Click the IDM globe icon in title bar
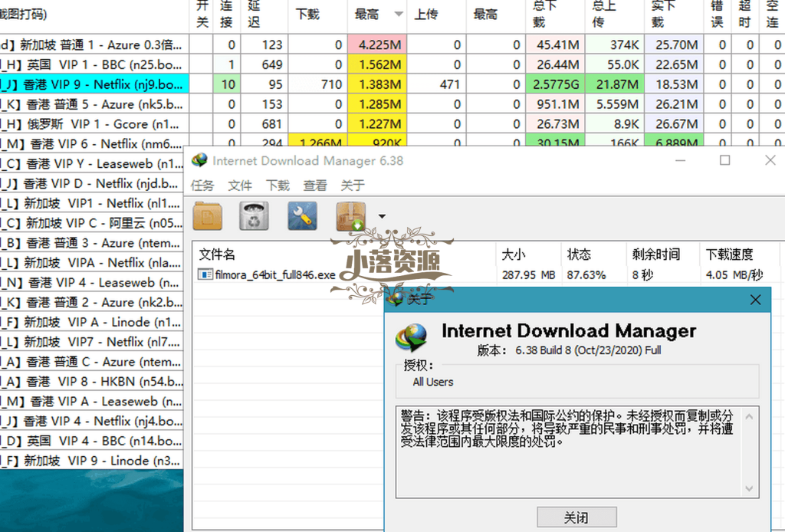 [x=199, y=161]
